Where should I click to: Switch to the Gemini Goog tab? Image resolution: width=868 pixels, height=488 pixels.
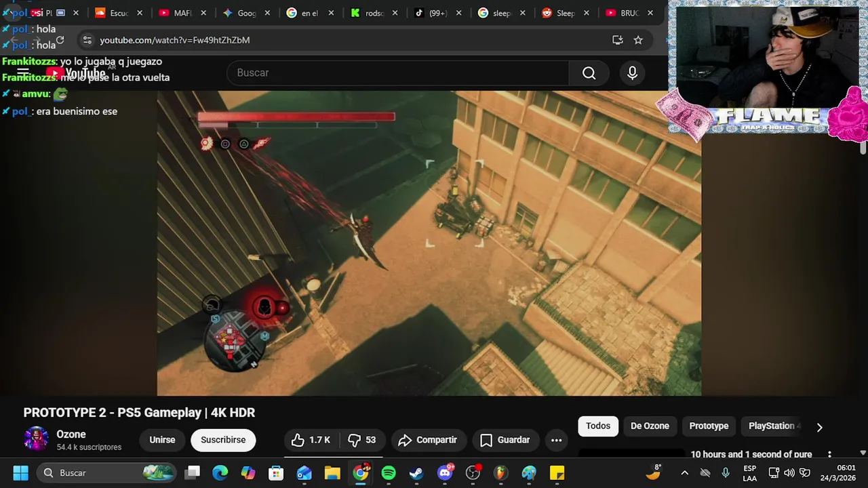pos(246,13)
